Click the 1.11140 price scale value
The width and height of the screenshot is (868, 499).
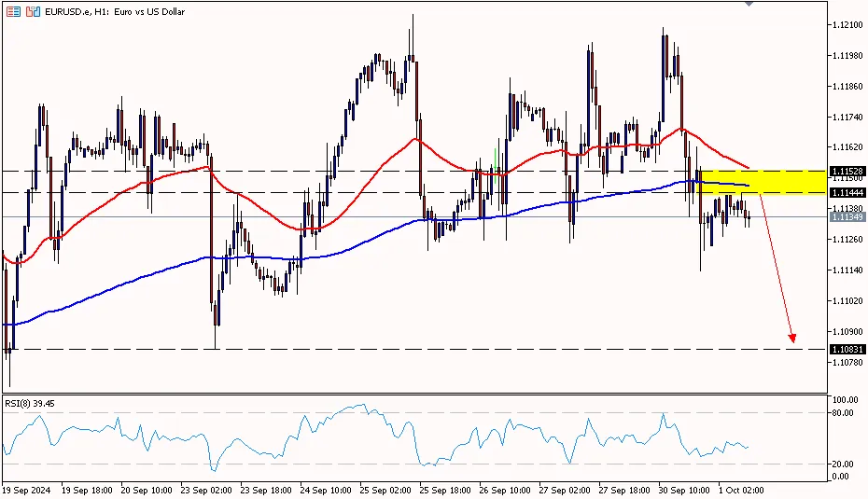click(847, 270)
